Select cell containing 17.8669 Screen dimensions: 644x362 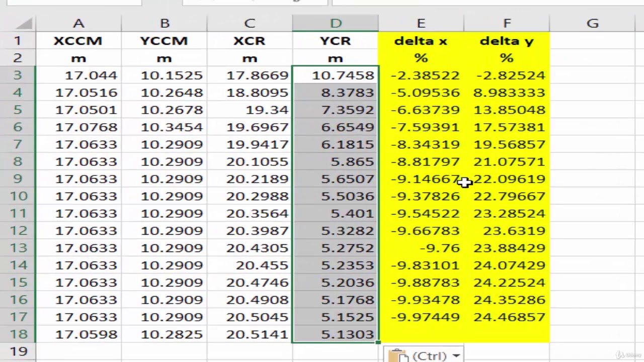(x=250, y=75)
